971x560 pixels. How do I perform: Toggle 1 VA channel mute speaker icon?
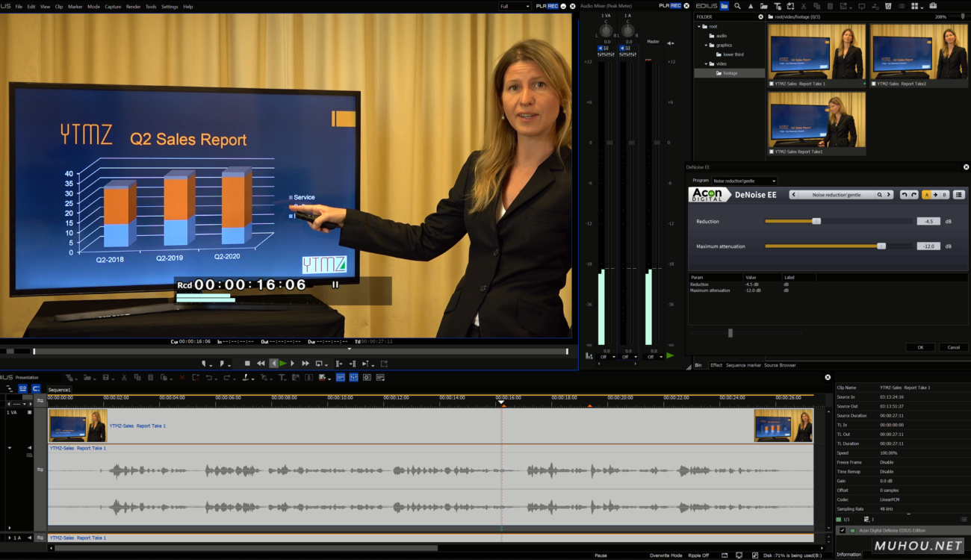click(x=601, y=49)
